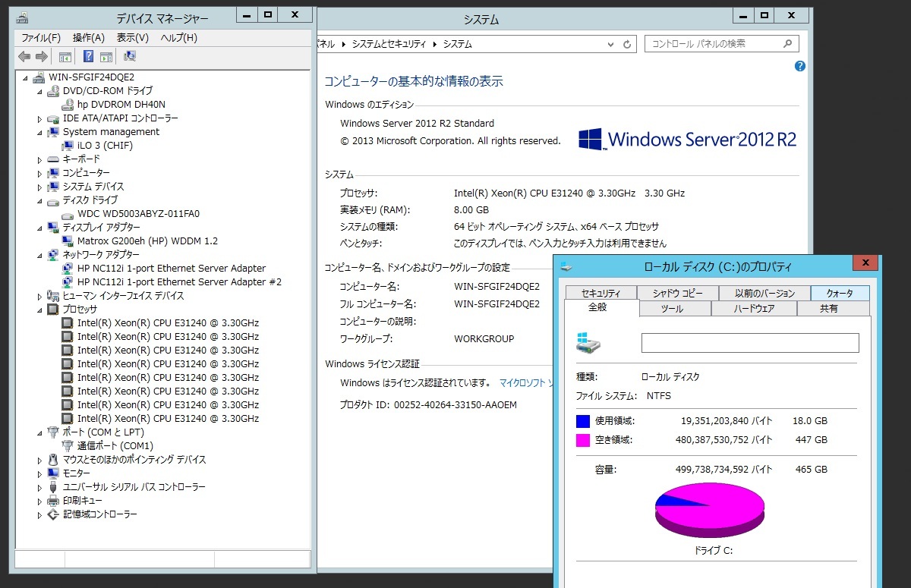Viewport: 911px width, 588px height.
Task: Click the マイクロソフト license link
Action: [x=526, y=383]
